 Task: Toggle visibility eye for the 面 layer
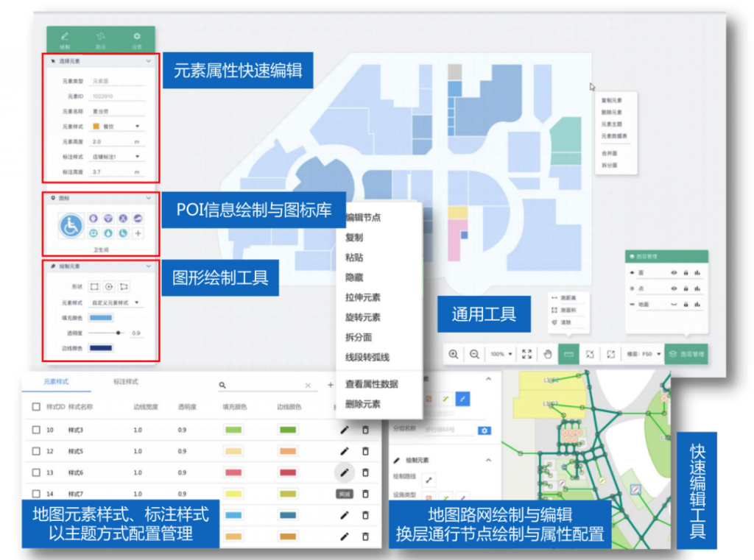[674, 273]
